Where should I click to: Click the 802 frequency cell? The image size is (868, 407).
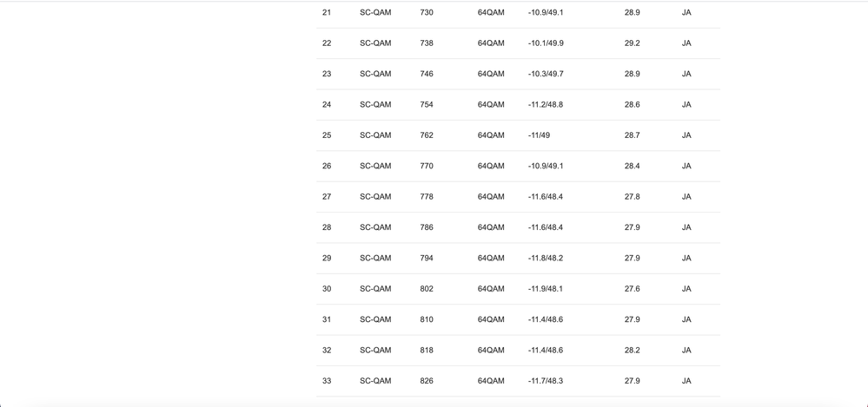click(x=427, y=289)
